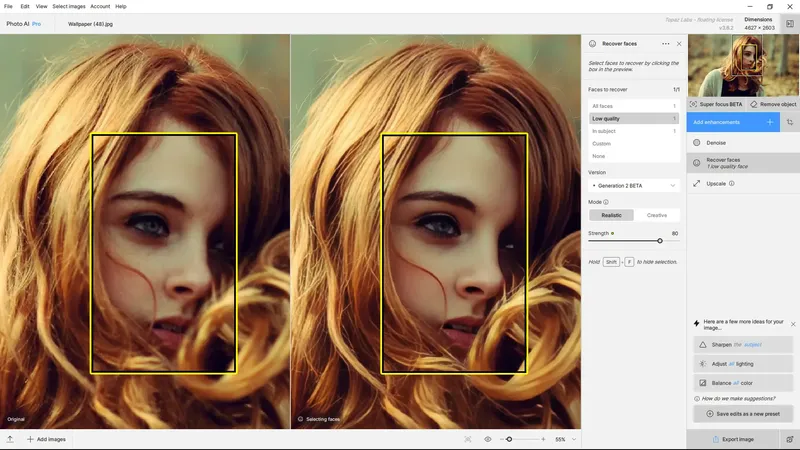Toggle the side panel icon near Dimensions
Image resolution: width=800 pixels, height=450 pixels.
pos(790,23)
